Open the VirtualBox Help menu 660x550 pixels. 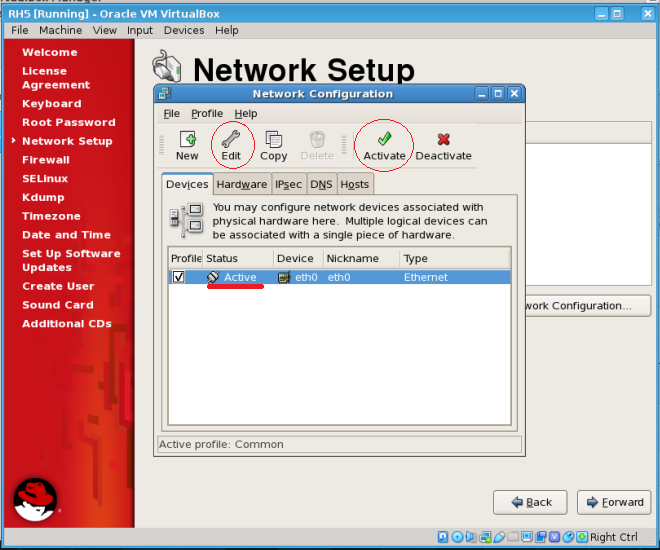click(226, 30)
